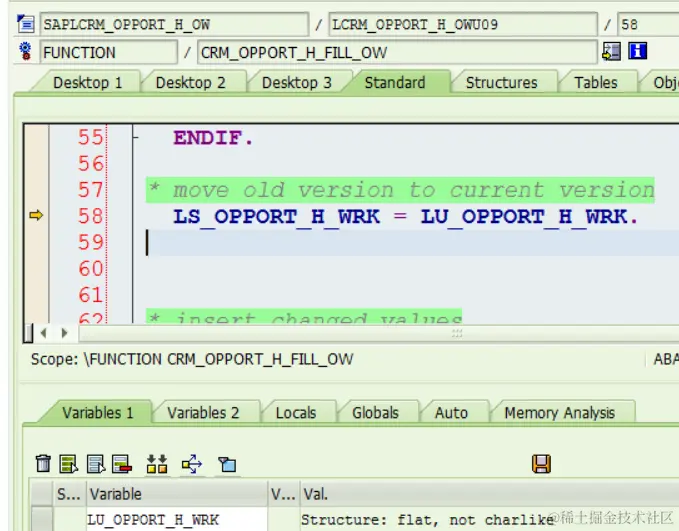Image resolution: width=679 pixels, height=531 pixels.
Task: Switch to Desktop 3 tab
Action: point(297,82)
